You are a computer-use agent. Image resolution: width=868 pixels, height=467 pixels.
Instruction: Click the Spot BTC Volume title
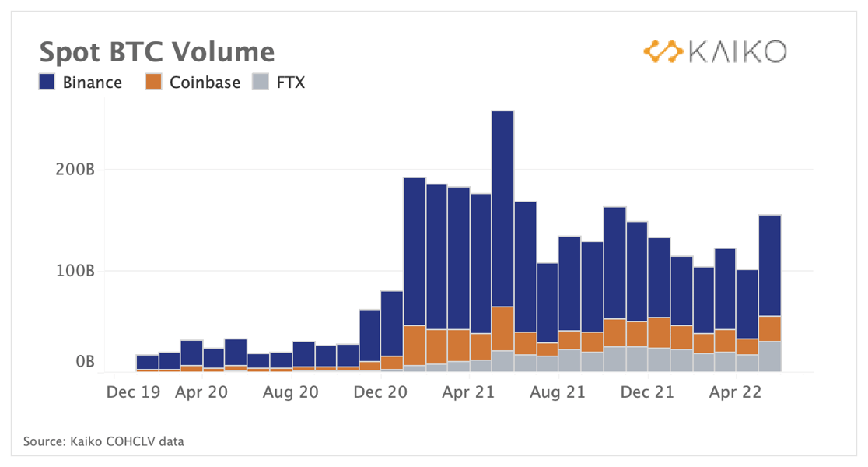coord(157,52)
